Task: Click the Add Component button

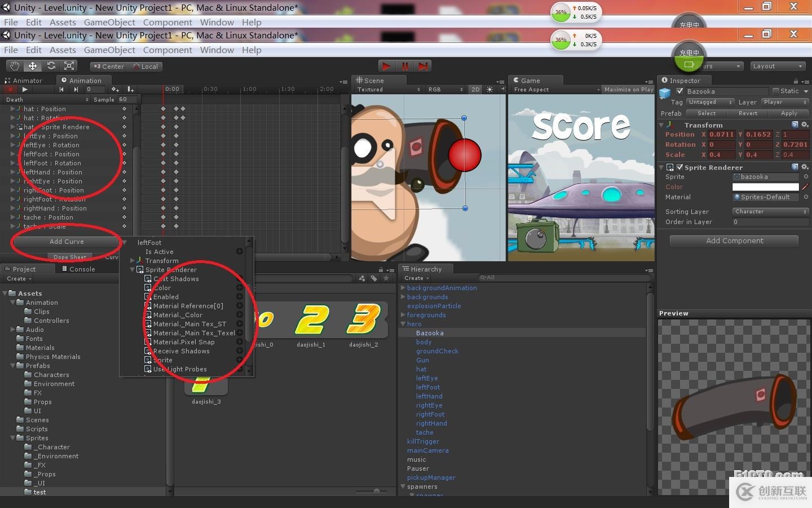Action: 734,241
